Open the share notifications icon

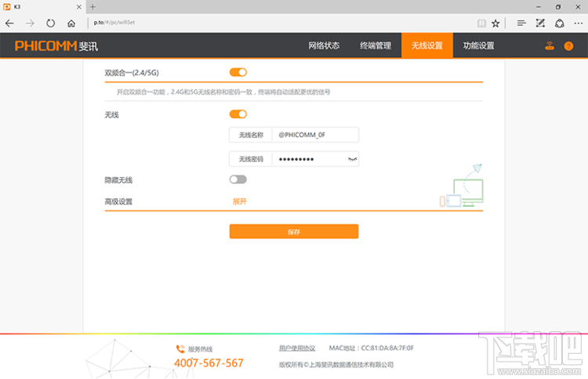(560, 23)
